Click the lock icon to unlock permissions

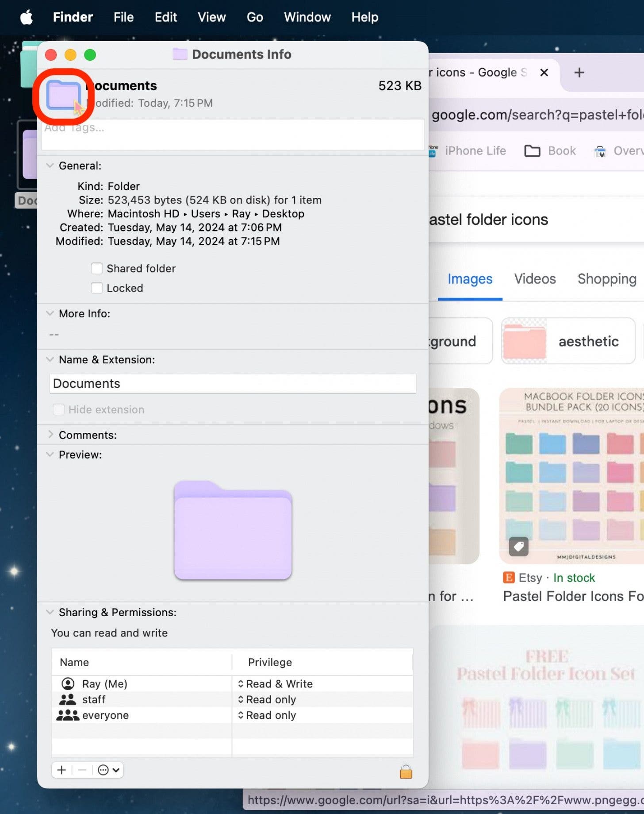[406, 772]
